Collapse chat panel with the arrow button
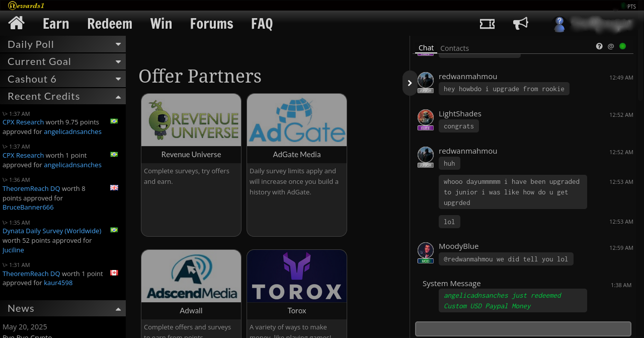 coord(410,83)
